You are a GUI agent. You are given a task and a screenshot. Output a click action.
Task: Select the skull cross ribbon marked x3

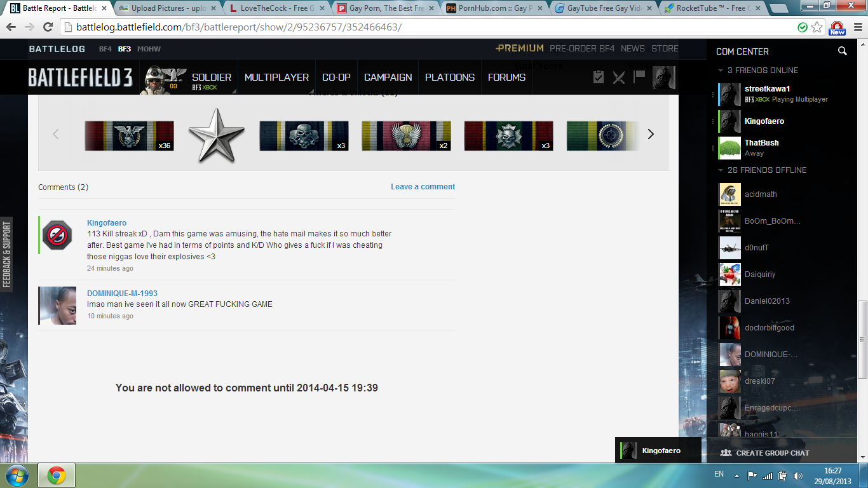coord(508,136)
